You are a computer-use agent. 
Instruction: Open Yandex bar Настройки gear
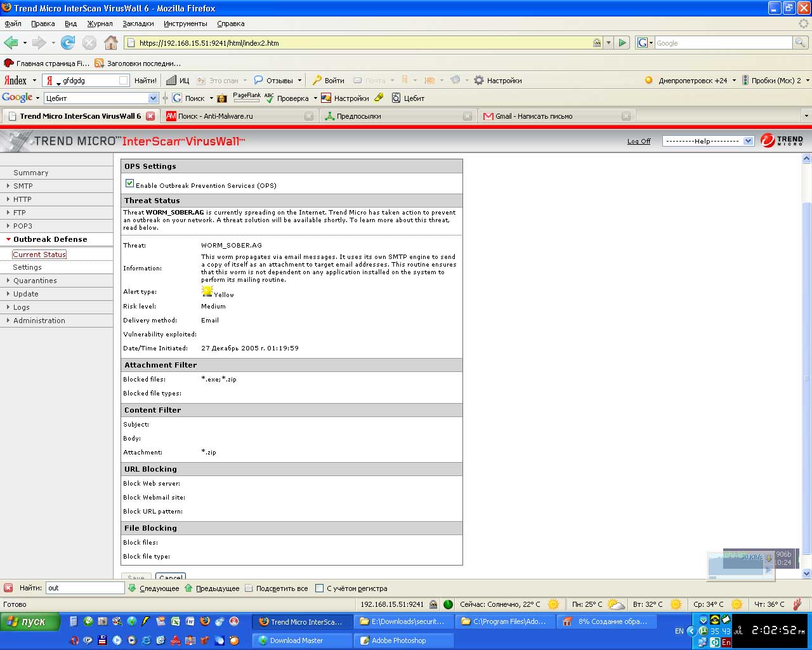(498, 81)
